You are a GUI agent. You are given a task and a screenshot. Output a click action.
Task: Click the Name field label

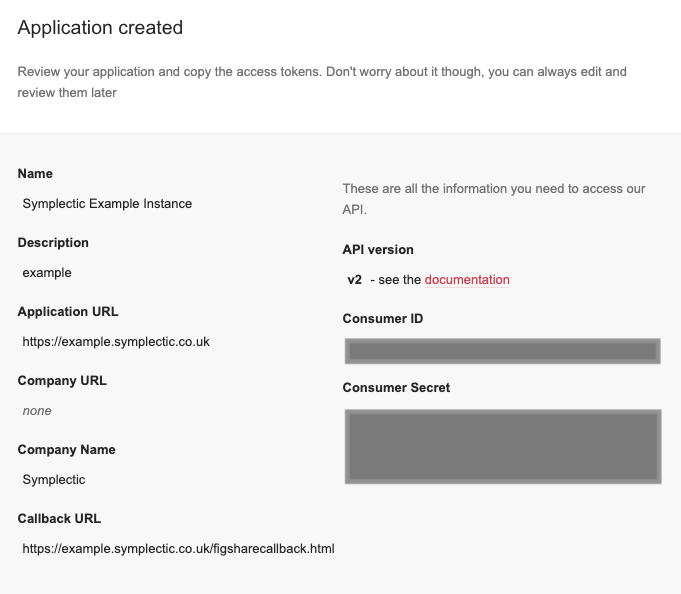pyautogui.click(x=35, y=174)
